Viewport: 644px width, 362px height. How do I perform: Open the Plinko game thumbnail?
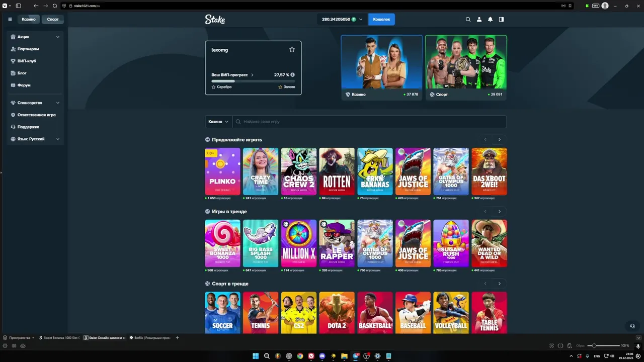click(222, 171)
